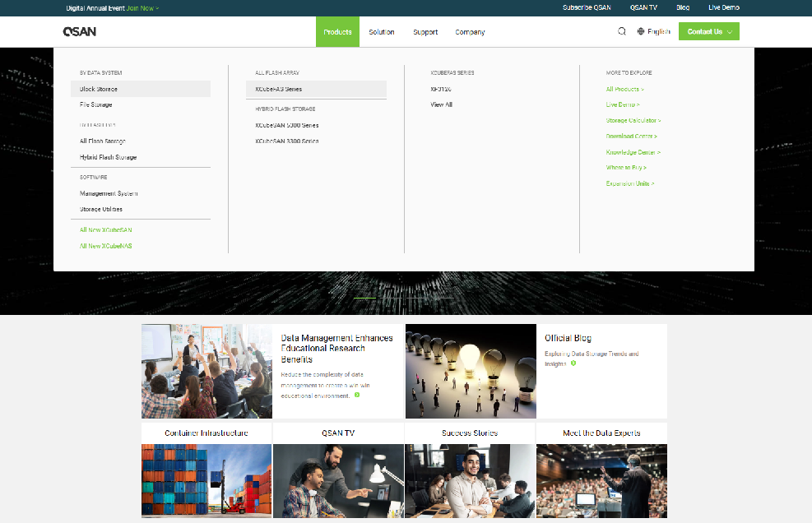
Task: Select XCubeFAS Series entry
Action: click(316, 89)
